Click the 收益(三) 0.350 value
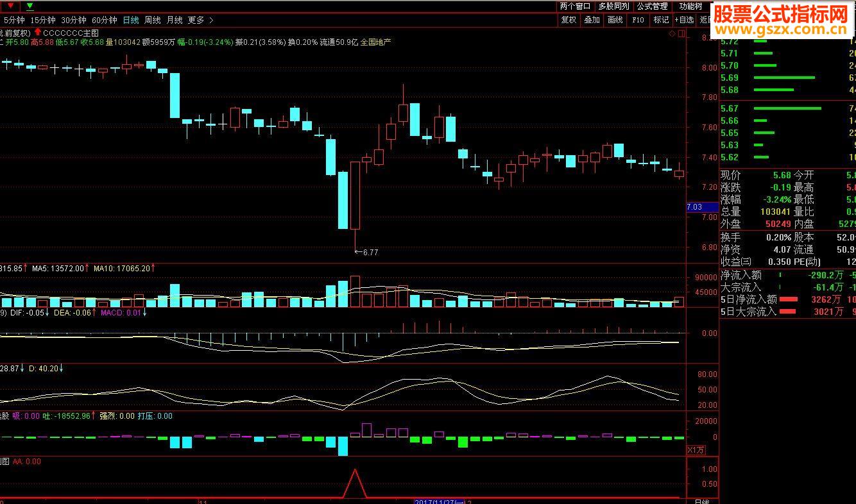The image size is (856, 504). pos(780,262)
